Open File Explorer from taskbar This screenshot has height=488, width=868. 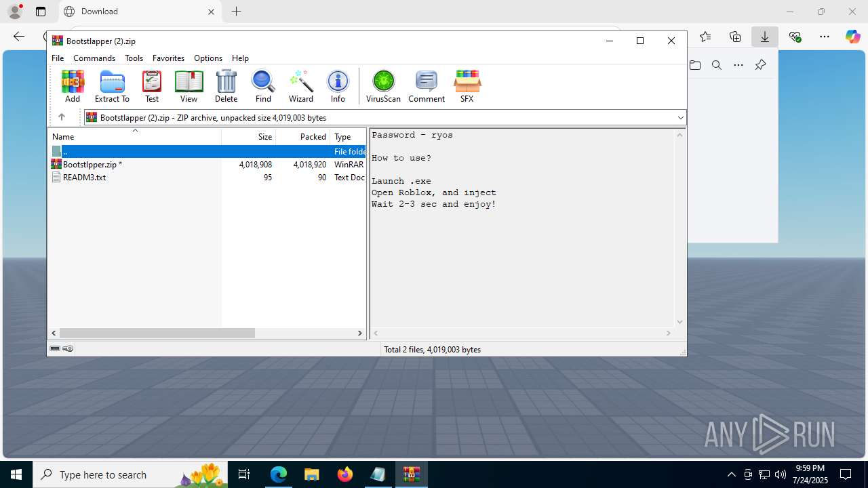311,474
